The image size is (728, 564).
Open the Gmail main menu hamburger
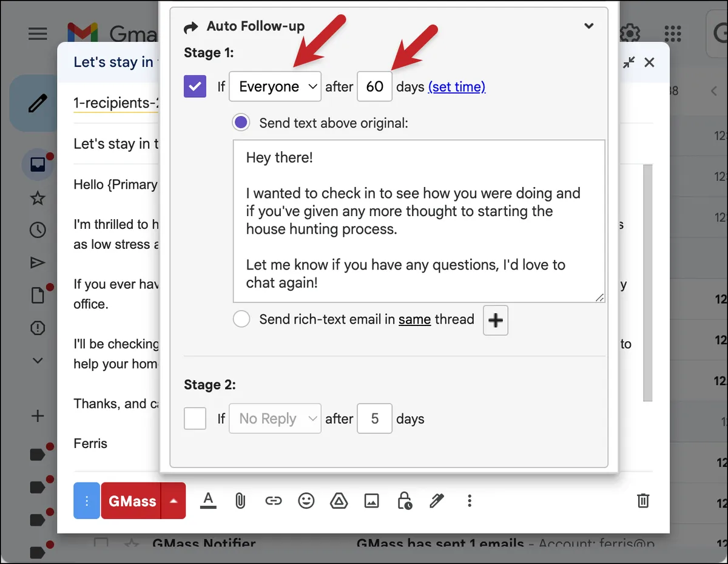(x=38, y=32)
